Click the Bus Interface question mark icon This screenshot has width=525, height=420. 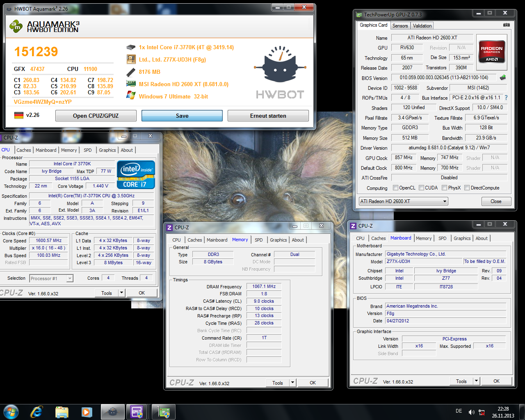pos(506,98)
